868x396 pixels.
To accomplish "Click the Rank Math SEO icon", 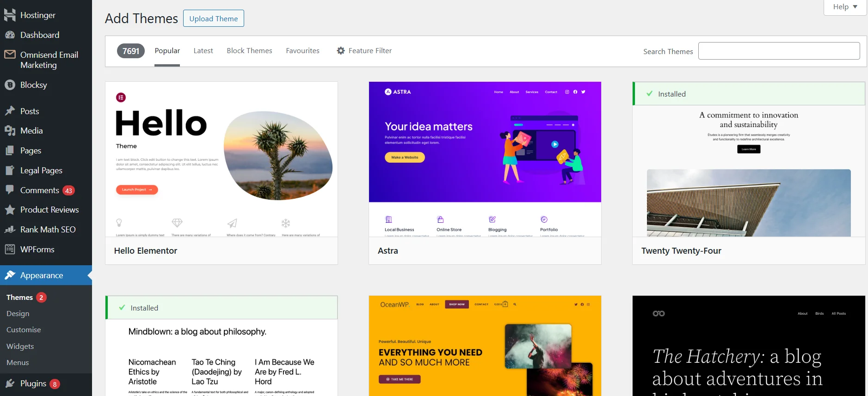I will click(x=10, y=230).
